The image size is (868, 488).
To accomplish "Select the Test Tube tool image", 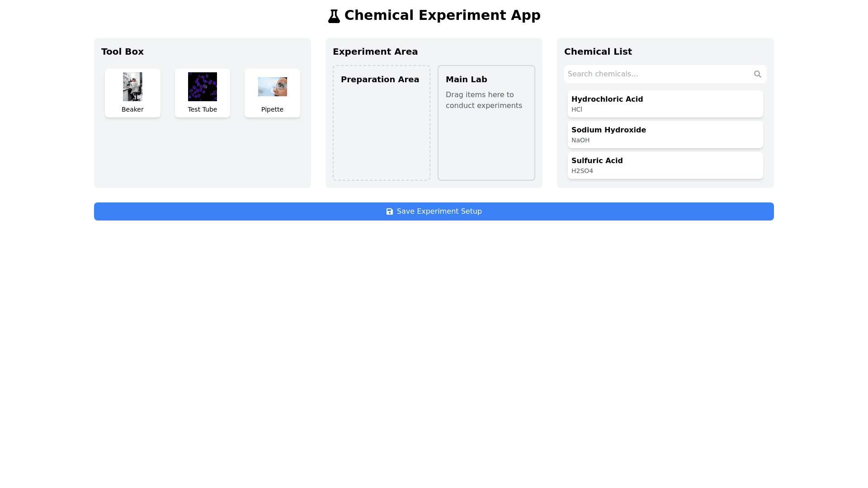I will click(x=202, y=87).
